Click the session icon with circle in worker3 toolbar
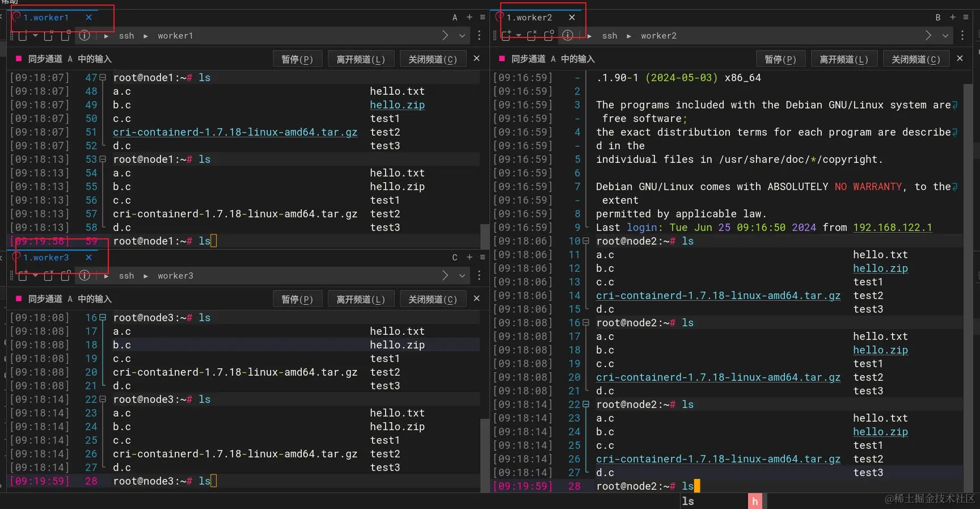 coord(66,276)
